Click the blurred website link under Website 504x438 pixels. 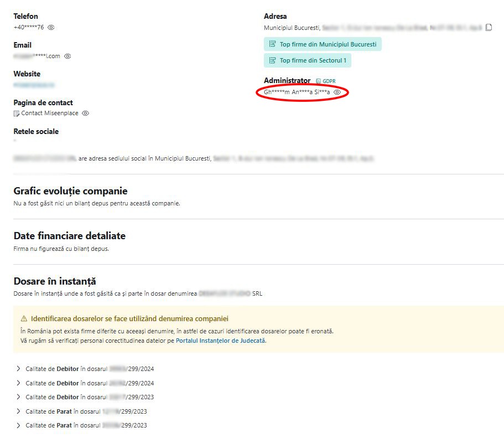click(34, 85)
